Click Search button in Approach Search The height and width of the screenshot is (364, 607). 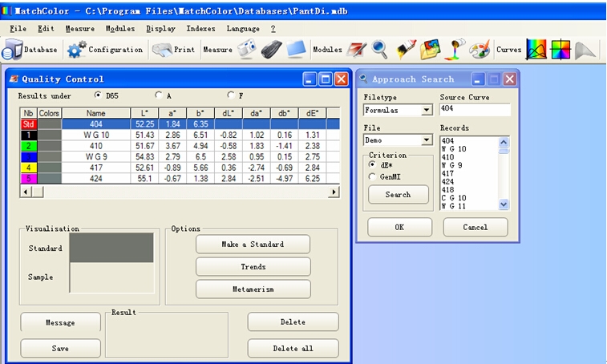398,194
